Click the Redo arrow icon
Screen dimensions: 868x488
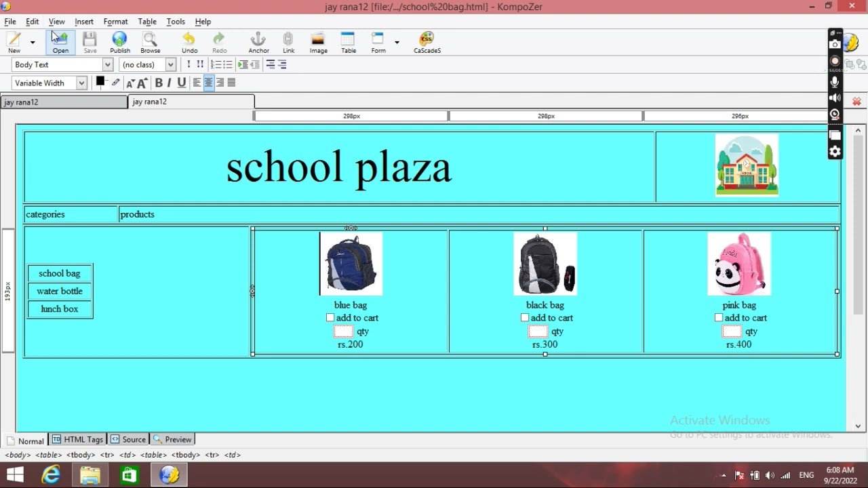point(219,42)
